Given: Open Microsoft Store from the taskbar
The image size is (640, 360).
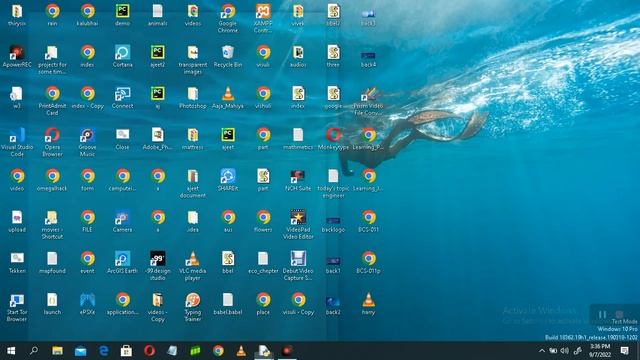Looking at the screenshot, I should [x=126, y=351].
